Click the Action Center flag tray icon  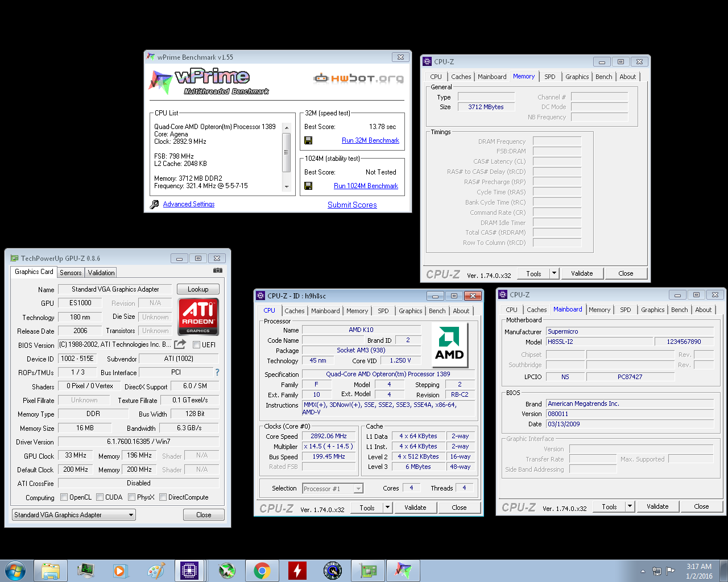point(671,571)
